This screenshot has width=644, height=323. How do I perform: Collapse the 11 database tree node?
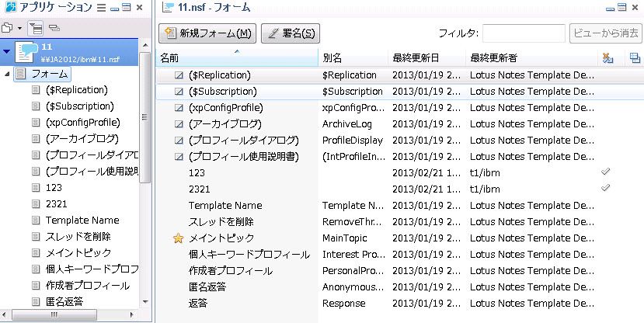pos(7,52)
